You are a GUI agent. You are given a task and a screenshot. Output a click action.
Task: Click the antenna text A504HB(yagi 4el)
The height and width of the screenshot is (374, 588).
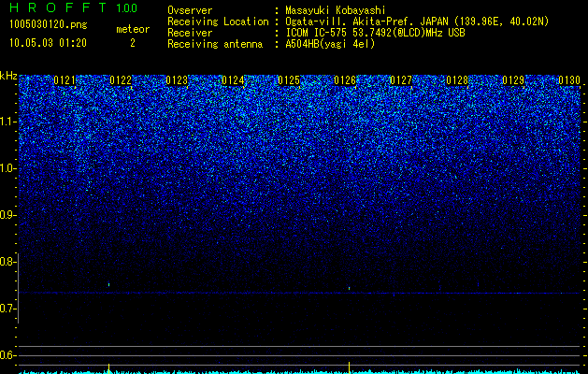click(330, 44)
